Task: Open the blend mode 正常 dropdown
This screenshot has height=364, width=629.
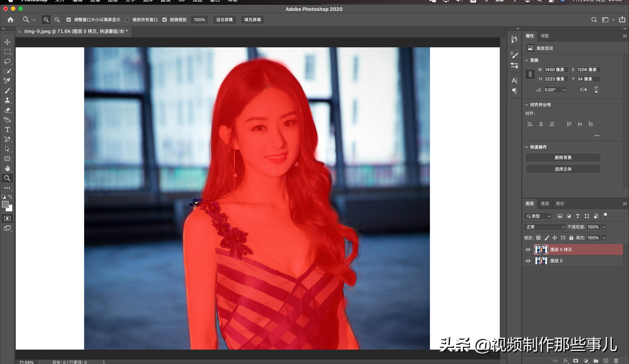Action: point(544,227)
